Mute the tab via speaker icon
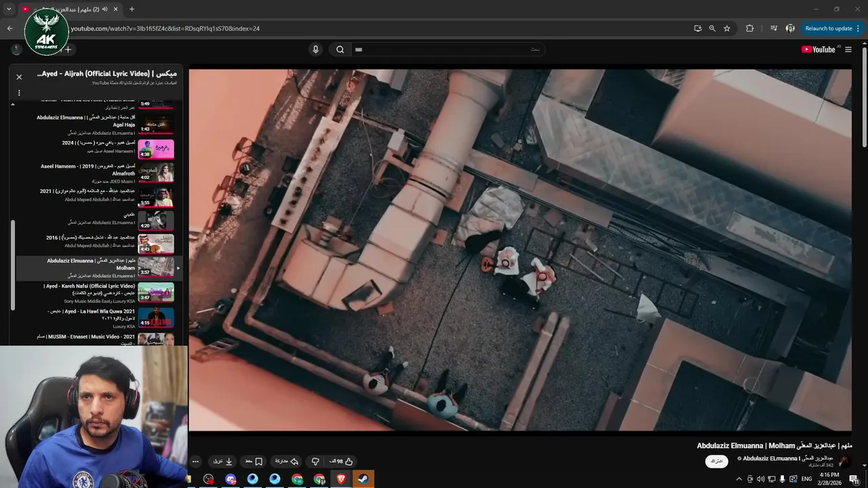This screenshot has width=868, height=488. click(x=104, y=9)
